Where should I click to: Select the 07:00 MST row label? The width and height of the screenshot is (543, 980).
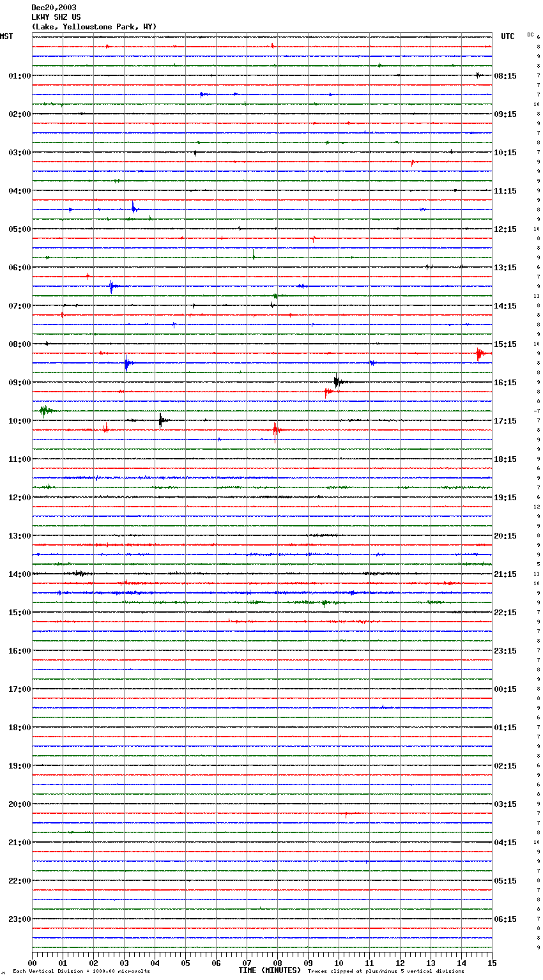(20, 306)
